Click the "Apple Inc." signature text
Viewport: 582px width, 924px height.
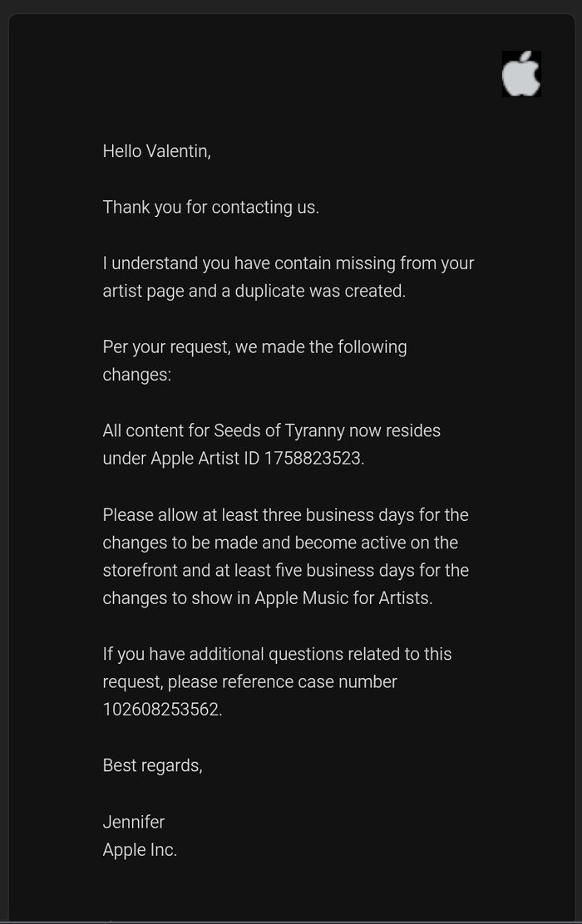[140, 850]
